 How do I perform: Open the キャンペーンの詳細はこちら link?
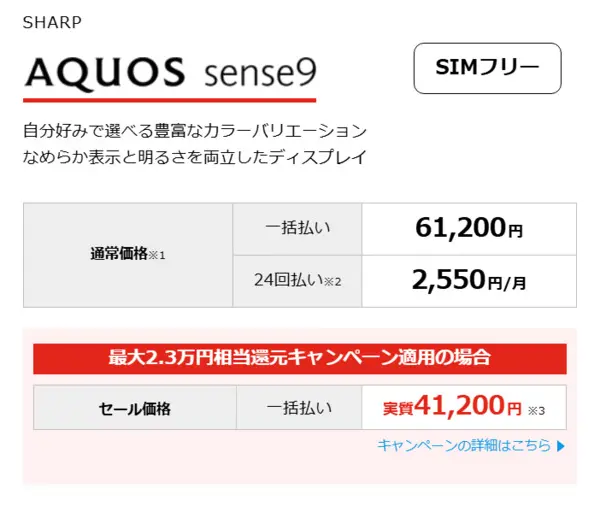(464, 445)
